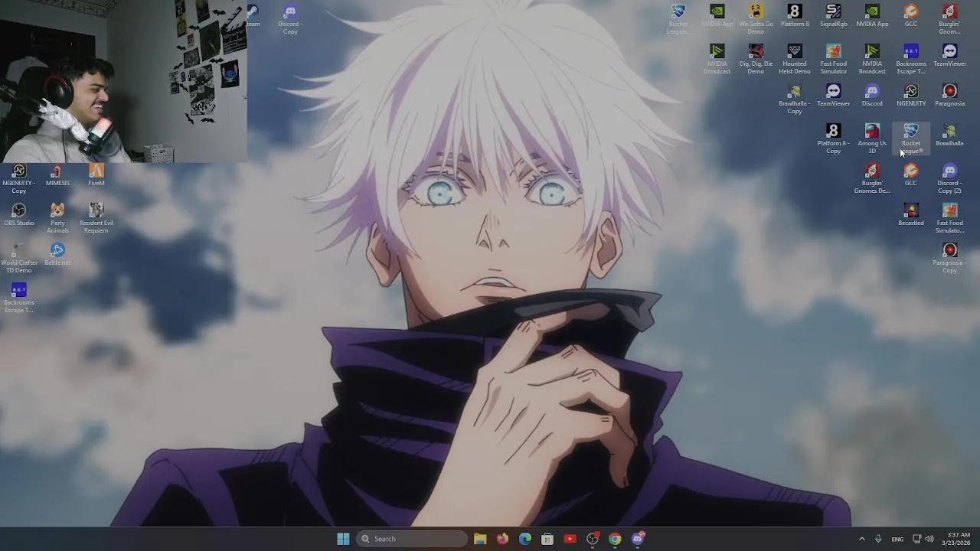Open Discord from the taskbar

638,539
